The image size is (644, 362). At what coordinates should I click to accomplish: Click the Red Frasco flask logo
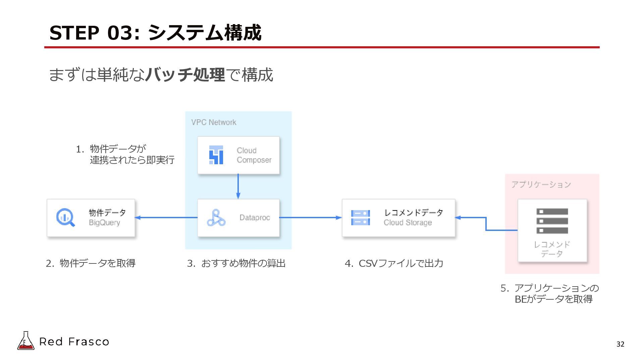[26, 341]
